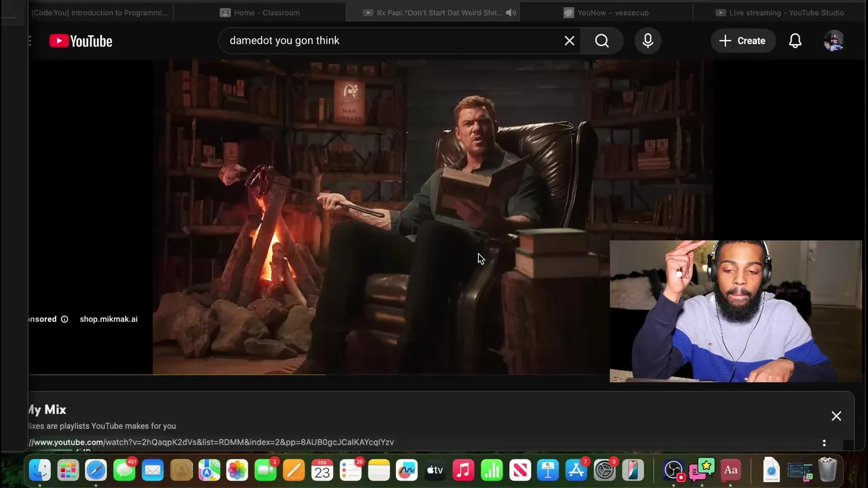Open the Trash from the Dock
Screen dimensions: 868x488
click(x=828, y=470)
